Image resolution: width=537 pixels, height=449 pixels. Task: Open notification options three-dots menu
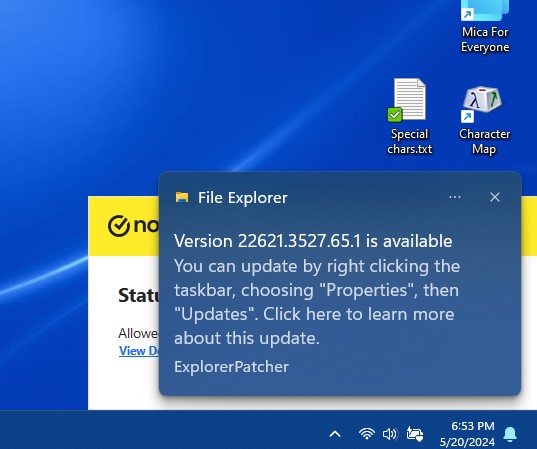click(x=454, y=197)
